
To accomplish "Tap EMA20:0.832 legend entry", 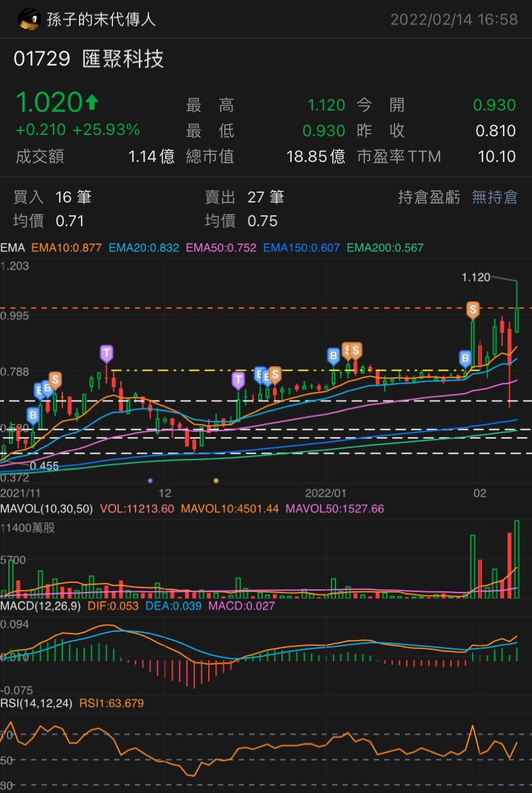I will (144, 247).
